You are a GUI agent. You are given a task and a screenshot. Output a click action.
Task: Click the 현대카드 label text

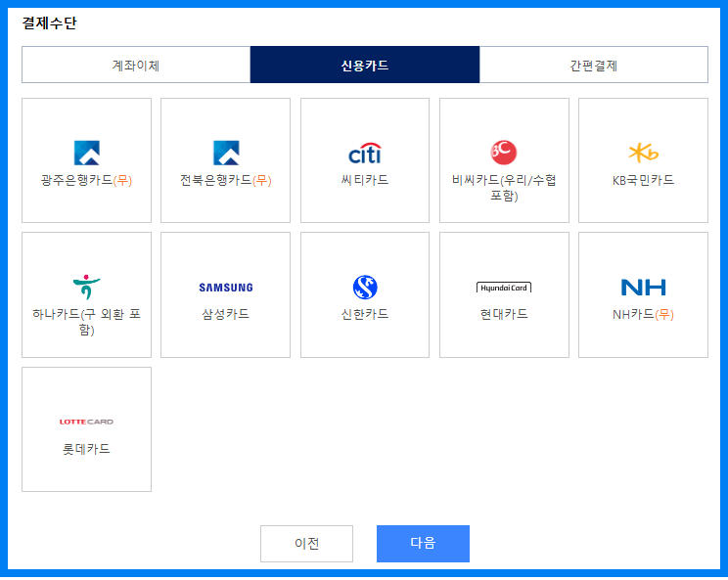click(504, 314)
